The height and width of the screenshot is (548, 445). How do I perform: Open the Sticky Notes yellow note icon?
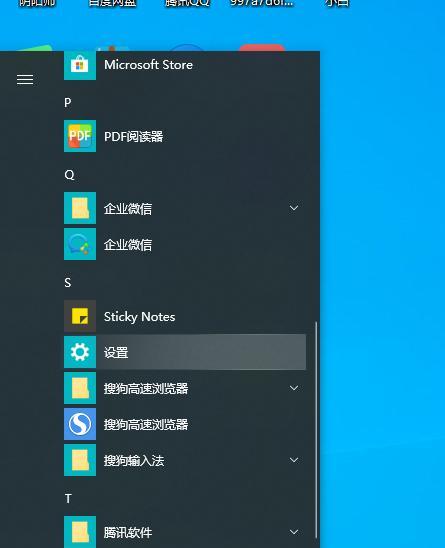[x=80, y=316]
